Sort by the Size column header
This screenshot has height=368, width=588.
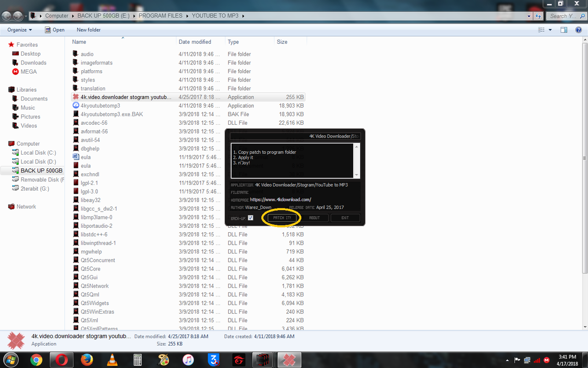pyautogui.click(x=282, y=42)
